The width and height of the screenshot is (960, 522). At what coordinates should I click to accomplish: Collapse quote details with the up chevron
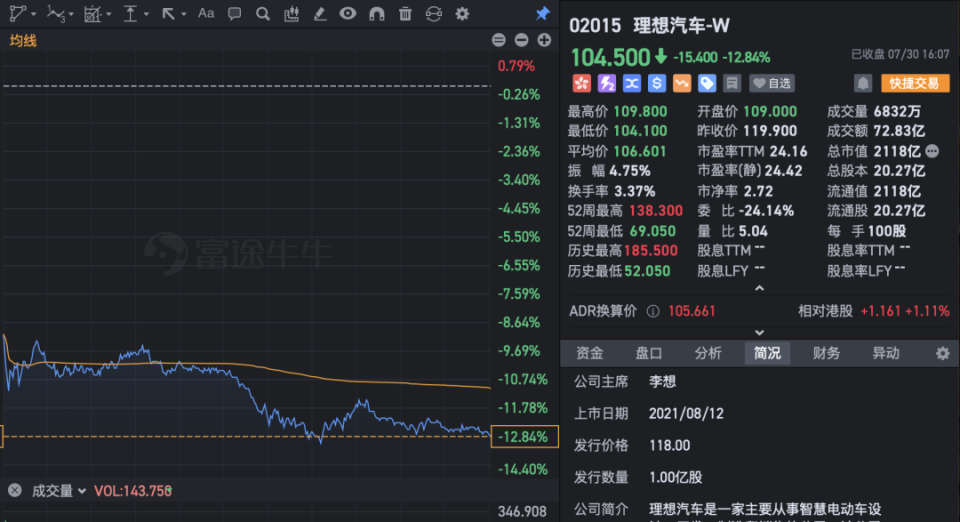[759, 288]
